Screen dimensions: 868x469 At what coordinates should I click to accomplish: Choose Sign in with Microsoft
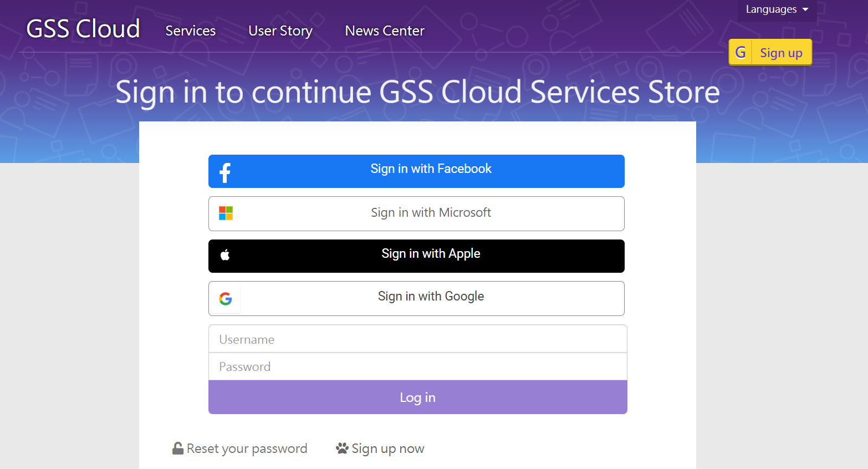[431, 213]
